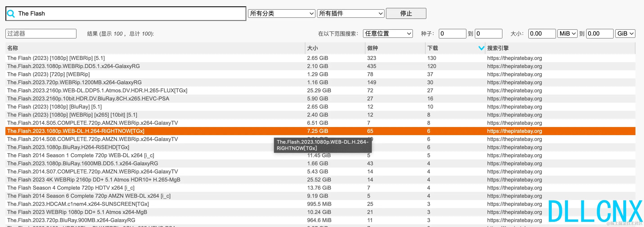Open the GiB size unit dropdown
Image resolution: width=644 pixels, height=227 pixels.
625,34
